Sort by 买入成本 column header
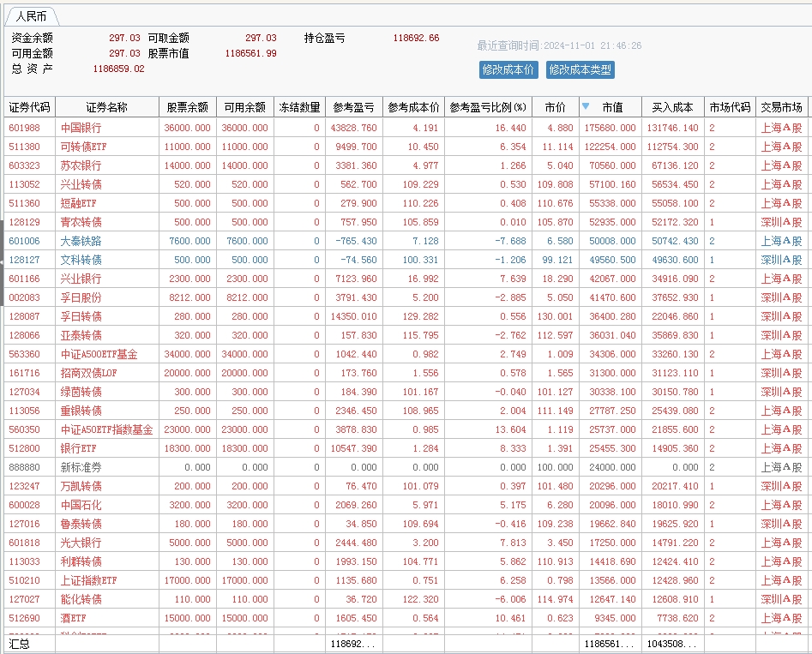812x654 pixels. click(x=672, y=107)
